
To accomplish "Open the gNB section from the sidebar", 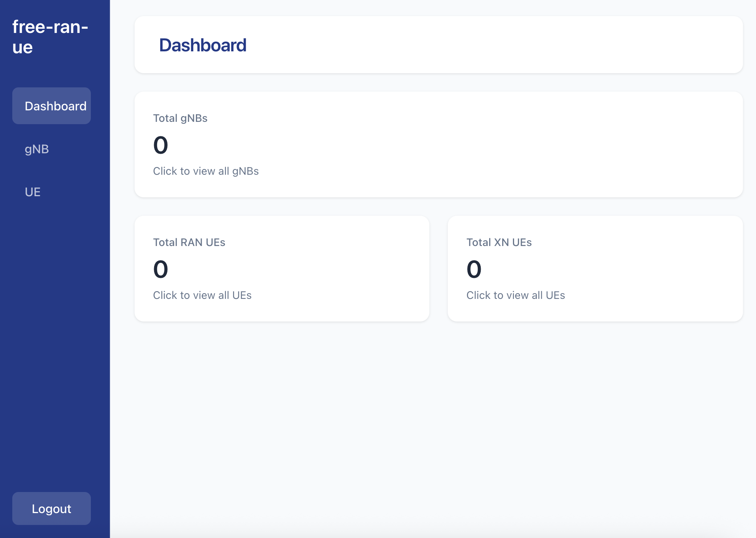I will click(37, 149).
